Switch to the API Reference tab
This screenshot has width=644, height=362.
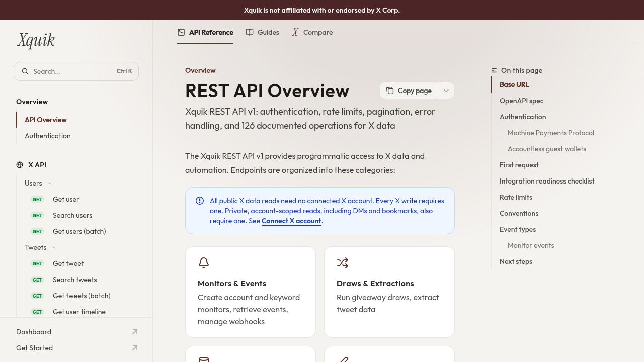coord(205,32)
